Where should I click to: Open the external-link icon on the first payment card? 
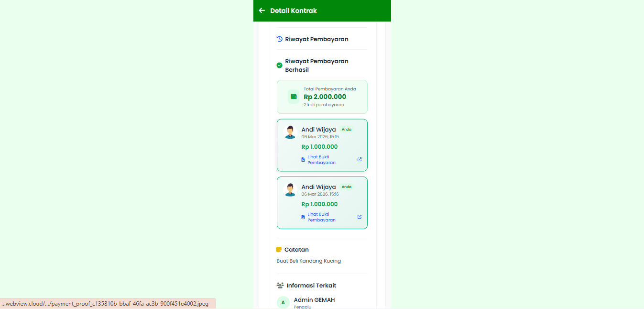(359, 159)
